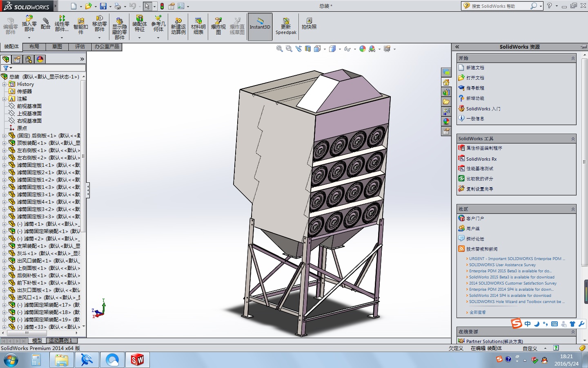Open the Hide/Show Items dropdown arrow
The image size is (588, 368).
tap(355, 49)
